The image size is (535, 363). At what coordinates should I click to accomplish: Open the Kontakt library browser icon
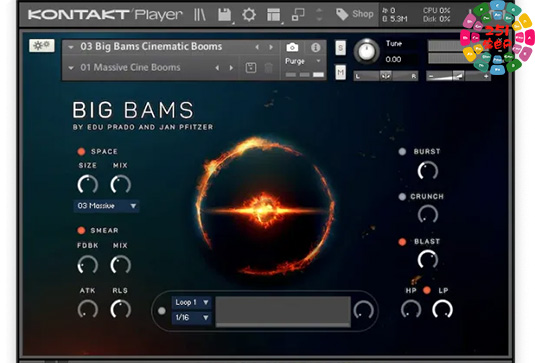pyautogui.click(x=200, y=15)
